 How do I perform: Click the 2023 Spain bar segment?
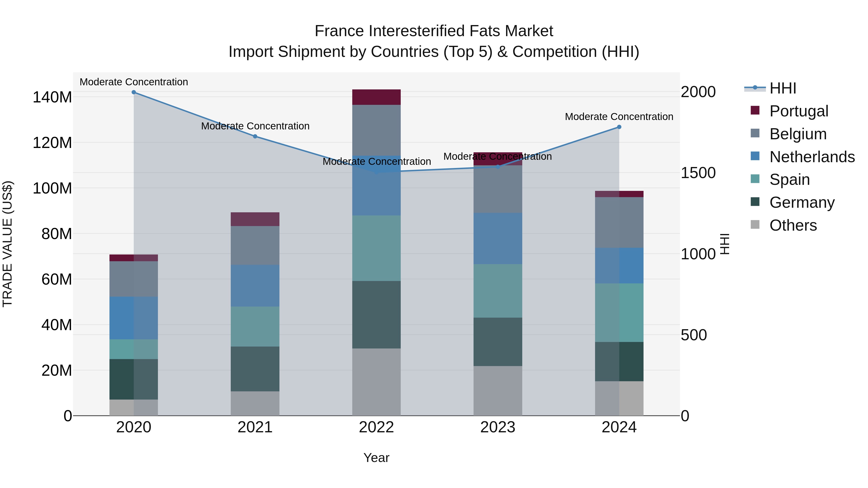pyautogui.click(x=498, y=291)
